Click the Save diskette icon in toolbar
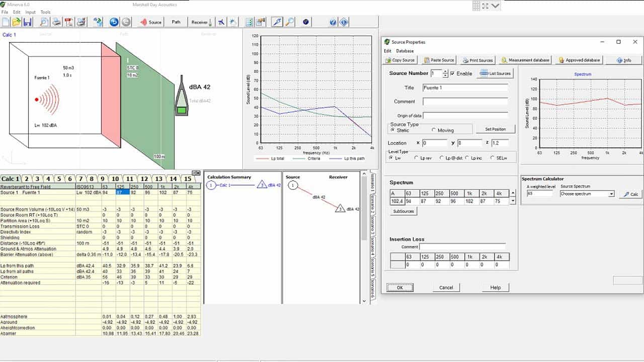Viewport: 644px width, 362px height. click(28, 22)
